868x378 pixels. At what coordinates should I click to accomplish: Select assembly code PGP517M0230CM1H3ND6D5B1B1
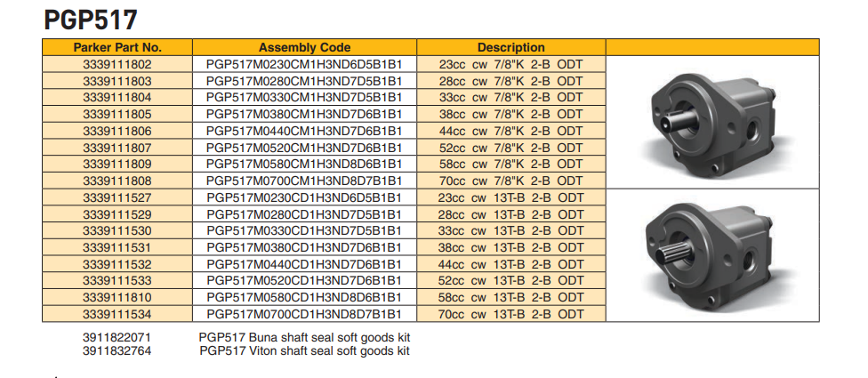[304, 64]
